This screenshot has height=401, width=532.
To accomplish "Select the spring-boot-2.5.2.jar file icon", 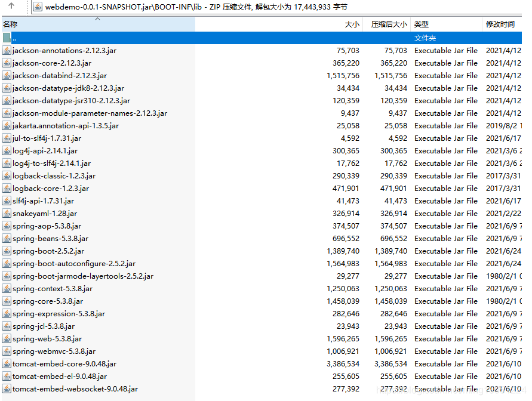I will tap(7, 251).
